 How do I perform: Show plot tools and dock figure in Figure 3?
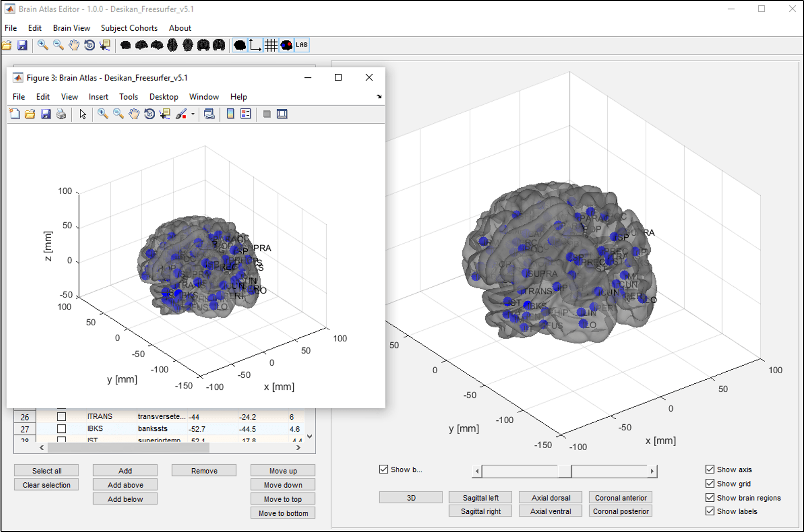pos(282,114)
